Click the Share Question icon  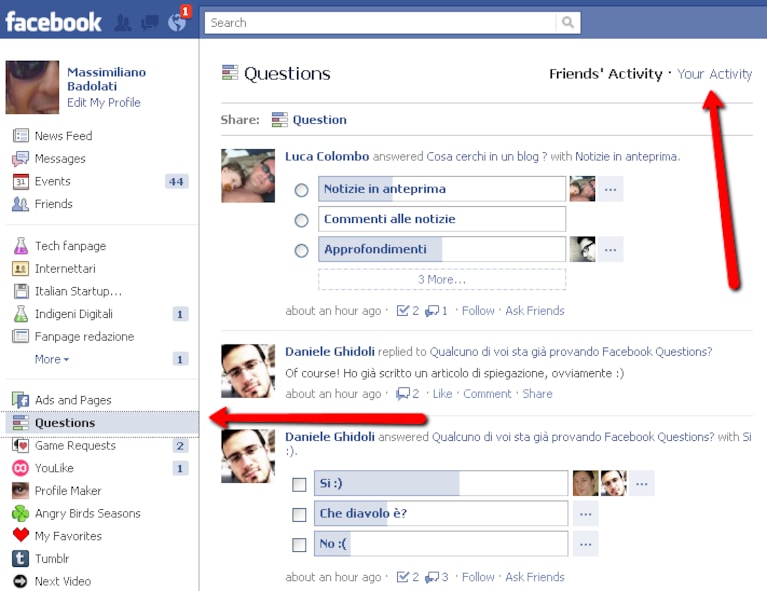point(280,120)
